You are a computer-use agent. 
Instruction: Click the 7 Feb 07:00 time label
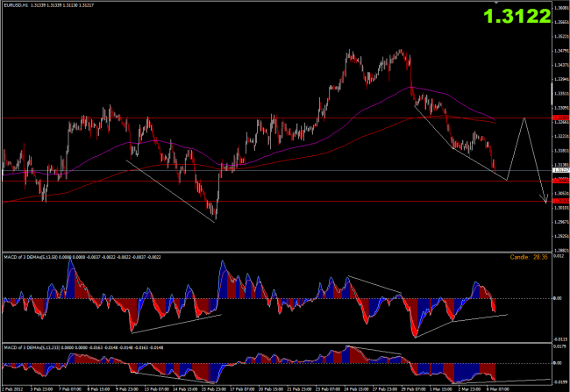[x=70, y=389]
